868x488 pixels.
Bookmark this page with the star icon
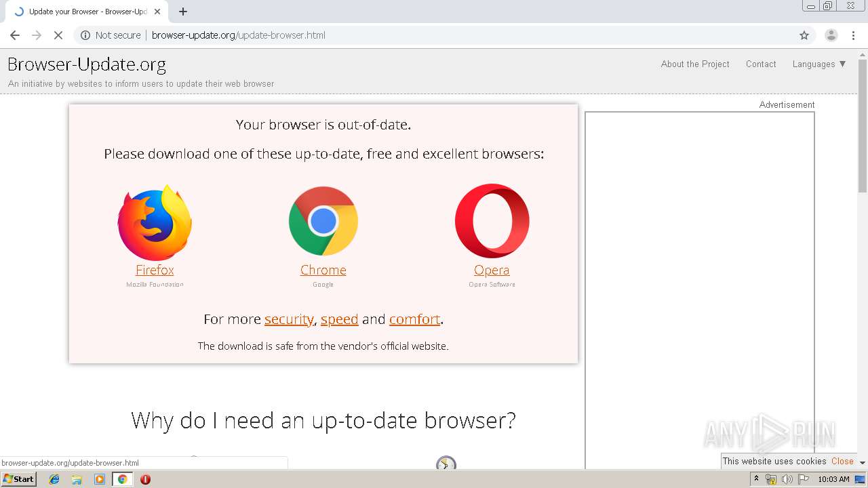[x=804, y=35]
